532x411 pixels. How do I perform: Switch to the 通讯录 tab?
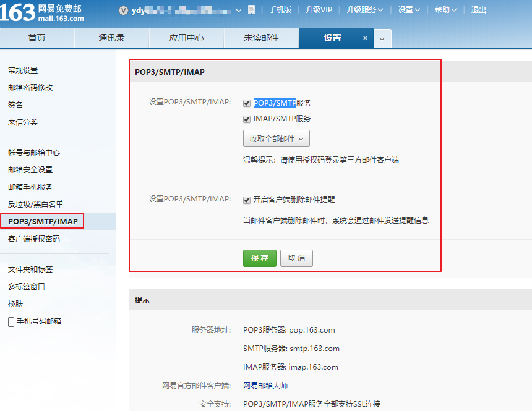tap(111, 38)
